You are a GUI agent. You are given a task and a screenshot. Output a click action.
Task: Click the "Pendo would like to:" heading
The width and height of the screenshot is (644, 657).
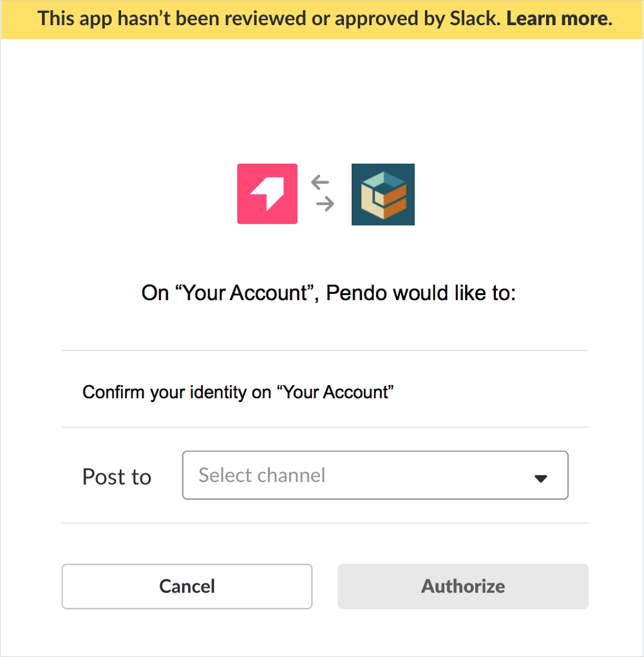coord(421,293)
